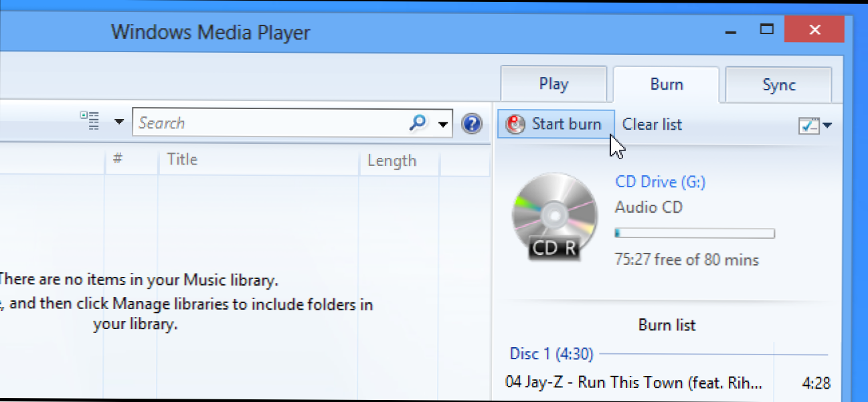Screen dimensions: 868x402
Task: Switch to the Play tab
Action: 553,84
